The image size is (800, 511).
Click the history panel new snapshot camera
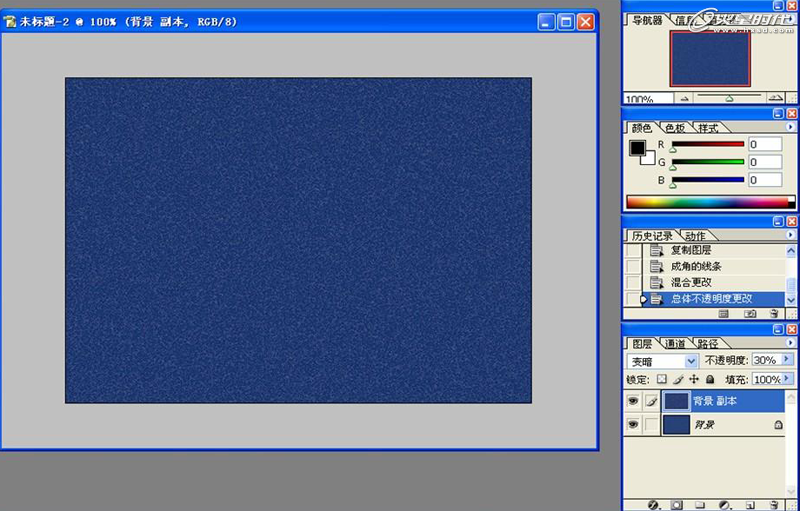(x=750, y=314)
